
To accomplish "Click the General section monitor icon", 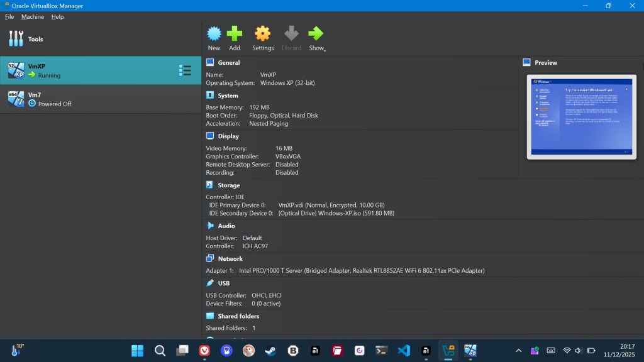I will (x=210, y=62).
